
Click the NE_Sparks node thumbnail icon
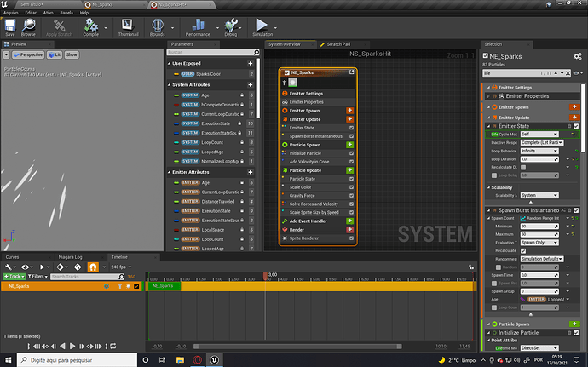click(x=292, y=83)
